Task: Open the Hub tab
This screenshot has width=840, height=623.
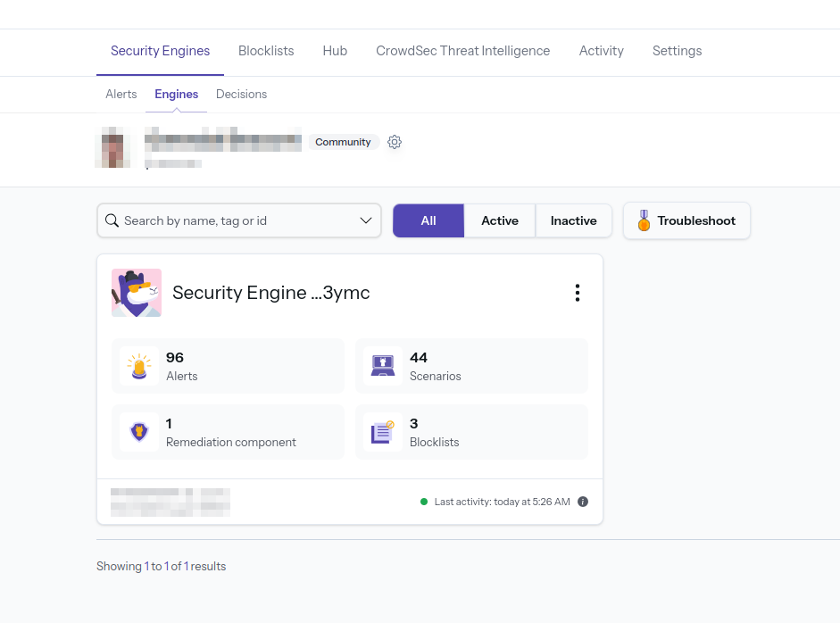Action: (x=335, y=51)
